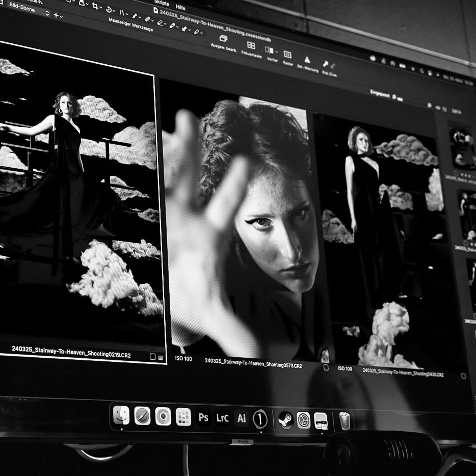The height and width of the screenshot is (476, 476).
Task: Expand the Rotate tool options arrow
Action: (x=114, y=11)
